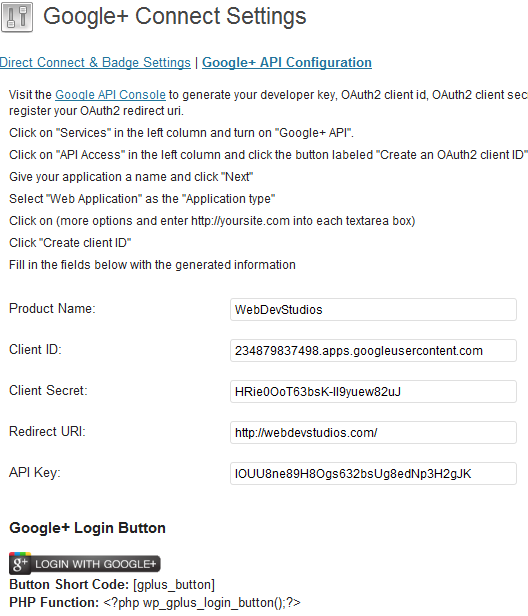
Task: Click the Product Name label
Action: pyautogui.click(x=52, y=309)
